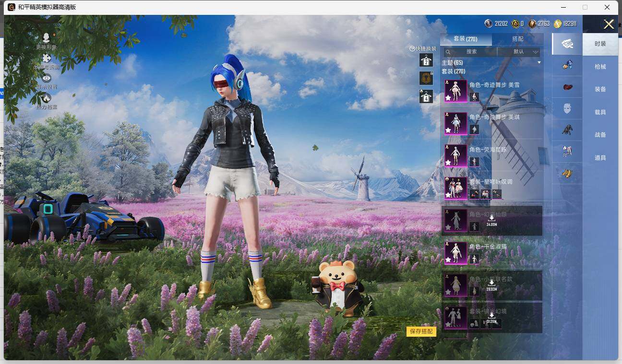The height and width of the screenshot is (364, 622).
Task: Click small part icon under 美雪 outfit
Action: 474,97
